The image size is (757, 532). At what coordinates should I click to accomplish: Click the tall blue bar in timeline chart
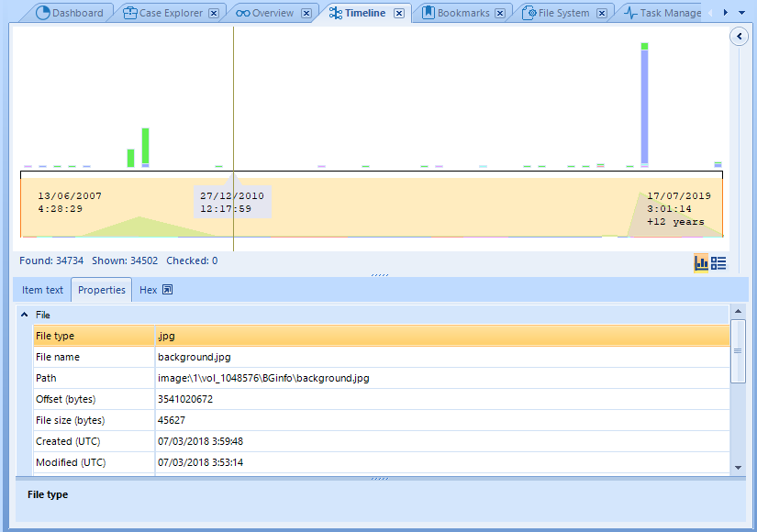point(645,107)
